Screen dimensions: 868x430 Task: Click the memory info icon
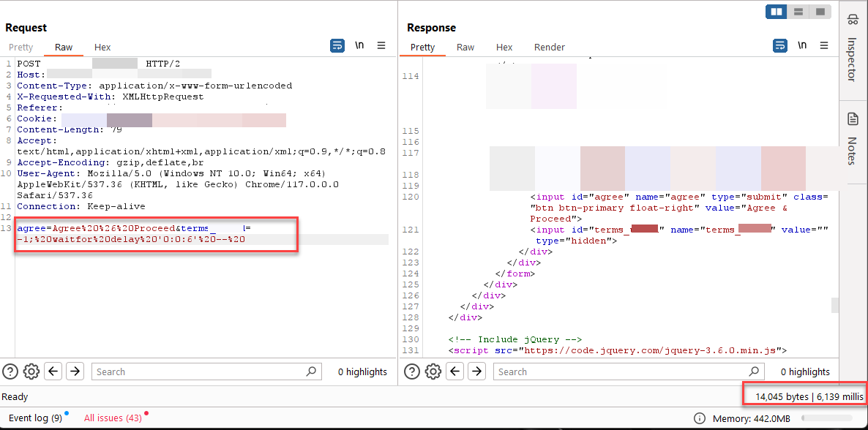tap(700, 418)
